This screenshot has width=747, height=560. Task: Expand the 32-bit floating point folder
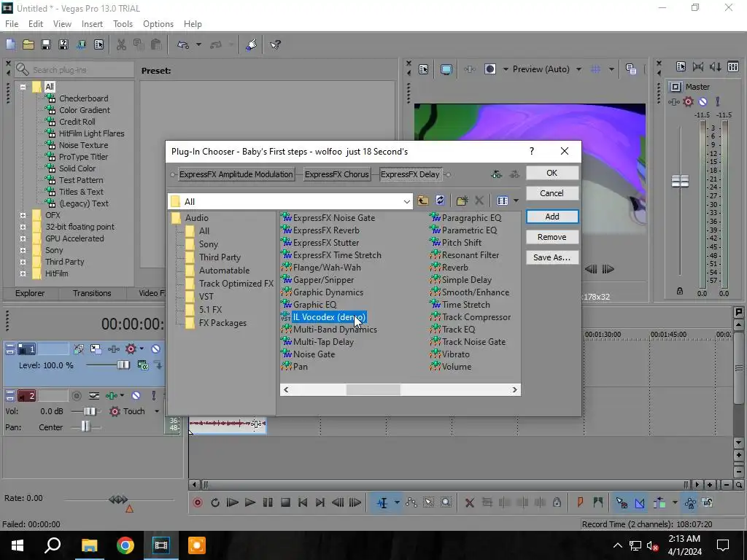[x=23, y=227]
